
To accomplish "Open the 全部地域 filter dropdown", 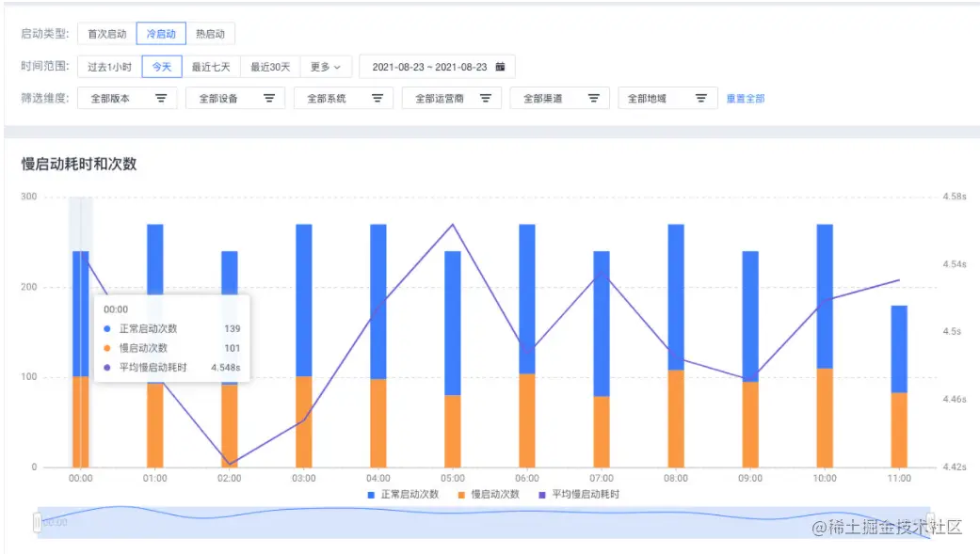I will [668, 98].
